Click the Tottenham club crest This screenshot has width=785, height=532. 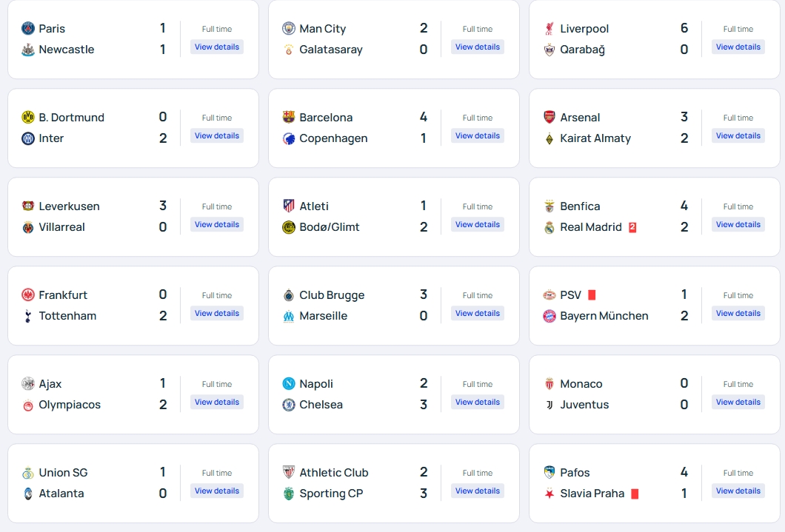(28, 316)
